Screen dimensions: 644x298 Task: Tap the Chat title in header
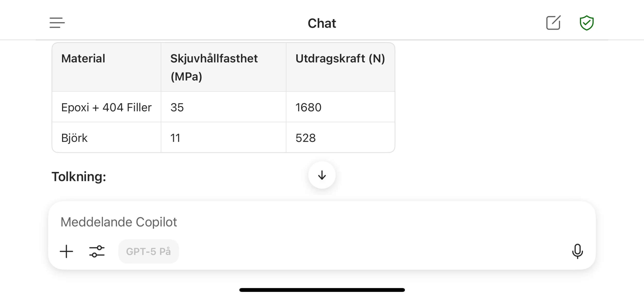coord(322,23)
